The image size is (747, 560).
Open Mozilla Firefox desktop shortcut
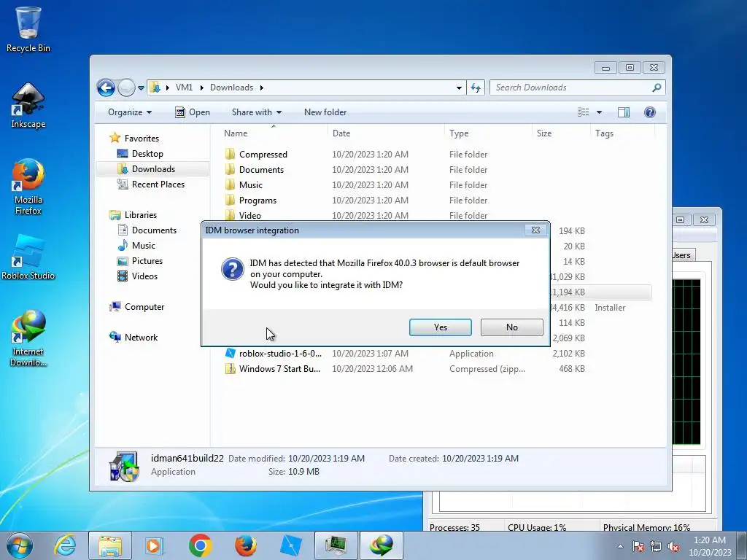click(x=28, y=187)
